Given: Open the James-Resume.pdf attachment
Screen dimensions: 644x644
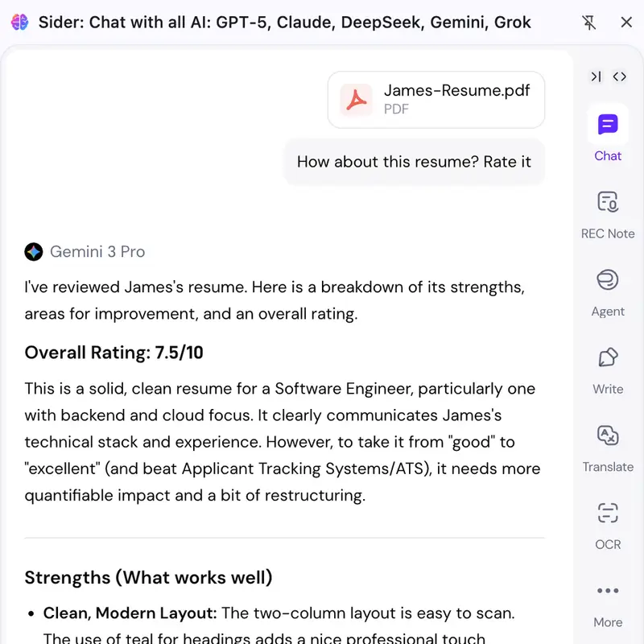Looking at the screenshot, I should pyautogui.click(x=436, y=100).
